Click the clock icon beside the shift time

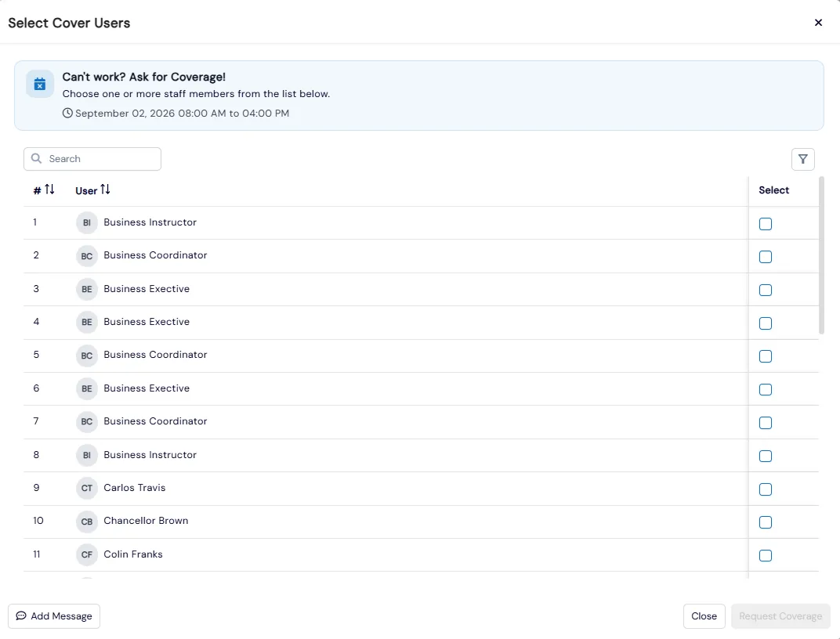point(67,113)
